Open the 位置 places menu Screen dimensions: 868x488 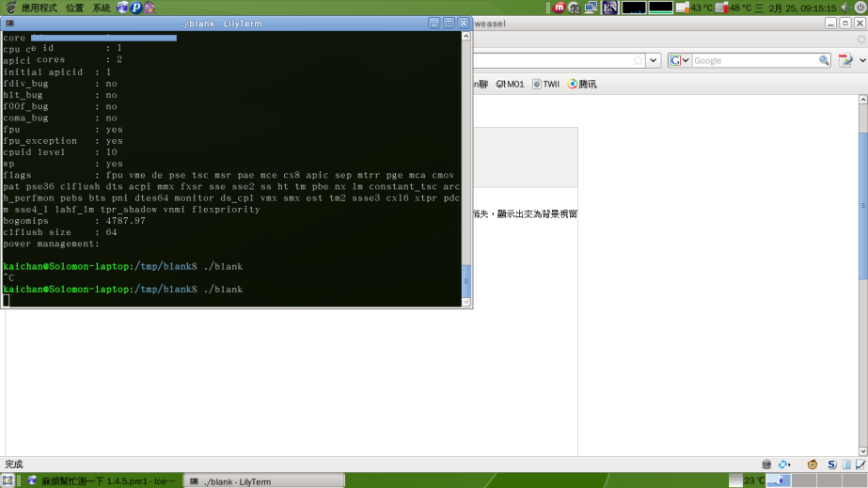coord(74,8)
